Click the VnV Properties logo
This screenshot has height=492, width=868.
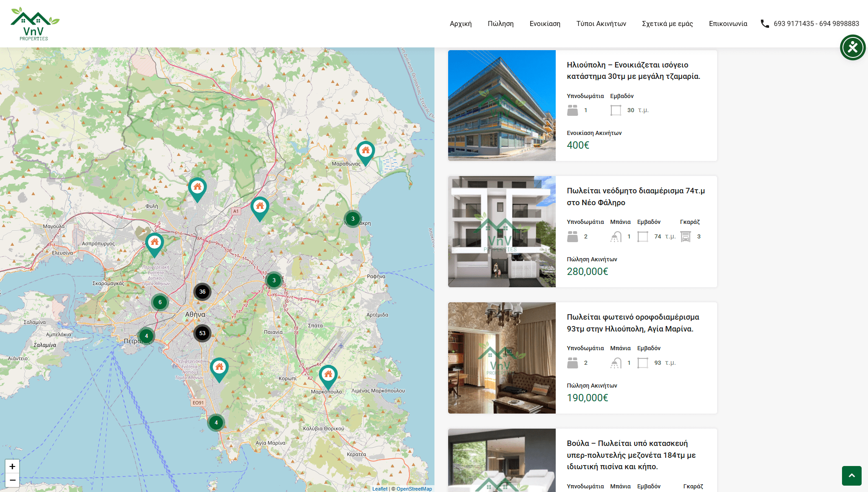[35, 24]
